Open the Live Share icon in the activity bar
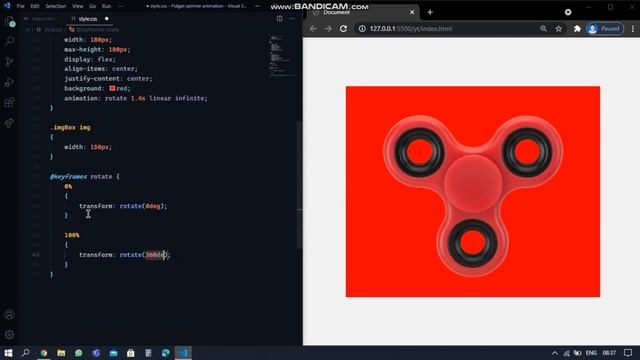 (9, 122)
